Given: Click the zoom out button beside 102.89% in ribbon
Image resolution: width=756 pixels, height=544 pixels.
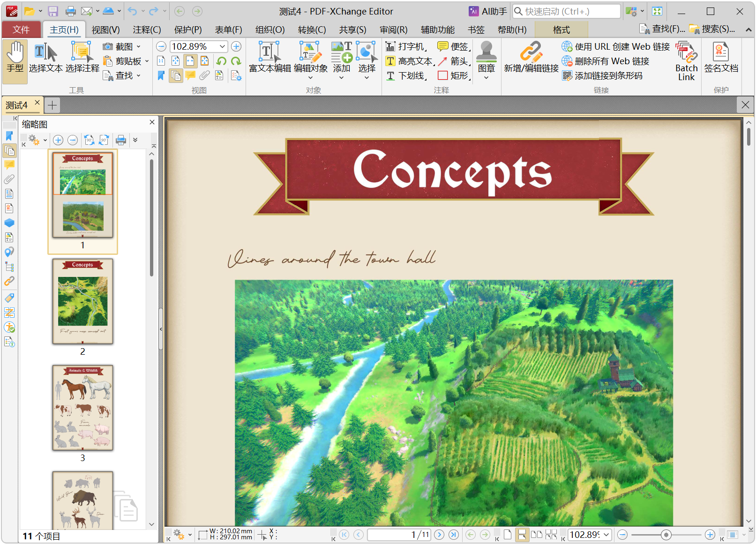Looking at the screenshot, I should (161, 46).
